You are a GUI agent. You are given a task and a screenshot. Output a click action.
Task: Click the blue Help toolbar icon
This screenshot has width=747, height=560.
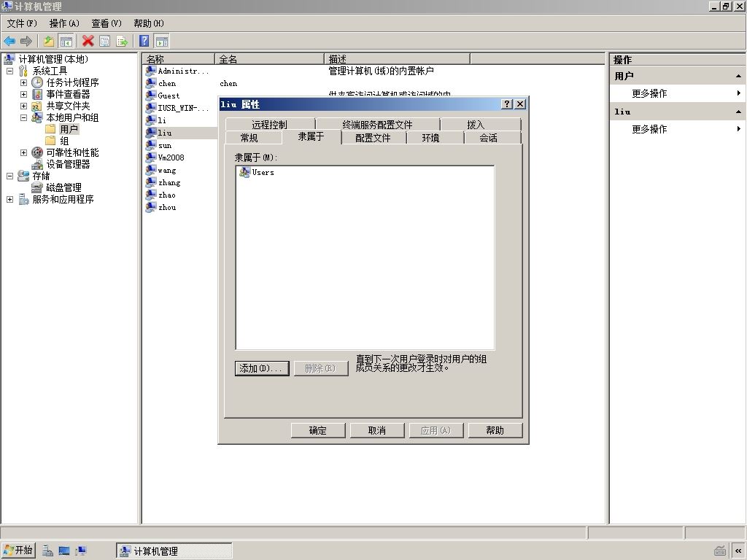[144, 42]
